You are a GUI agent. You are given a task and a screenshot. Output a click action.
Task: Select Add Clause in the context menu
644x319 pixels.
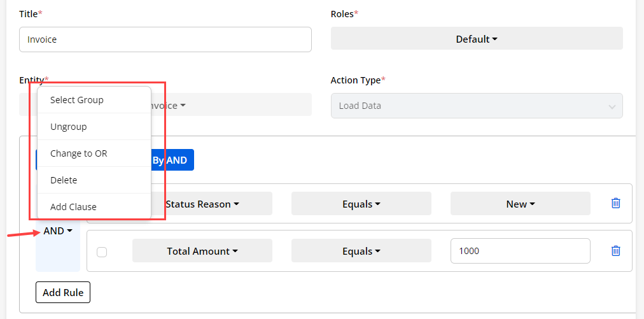(73, 207)
